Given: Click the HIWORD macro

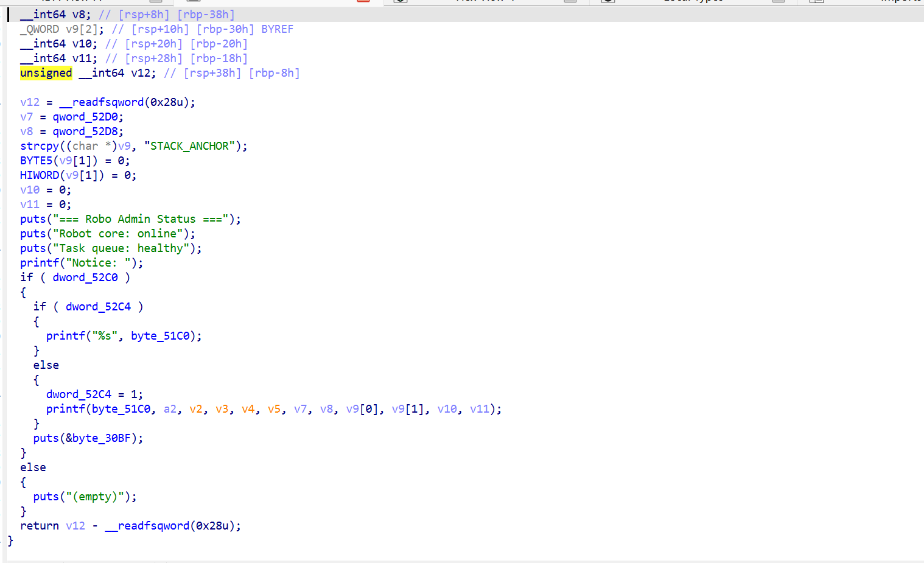Looking at the screenshot, I should 40,175.
